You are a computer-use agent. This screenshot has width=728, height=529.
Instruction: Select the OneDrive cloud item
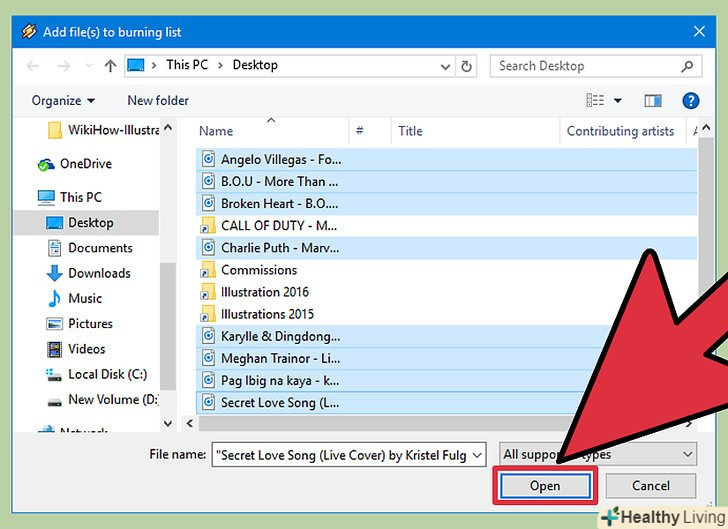tap(85, 164)
